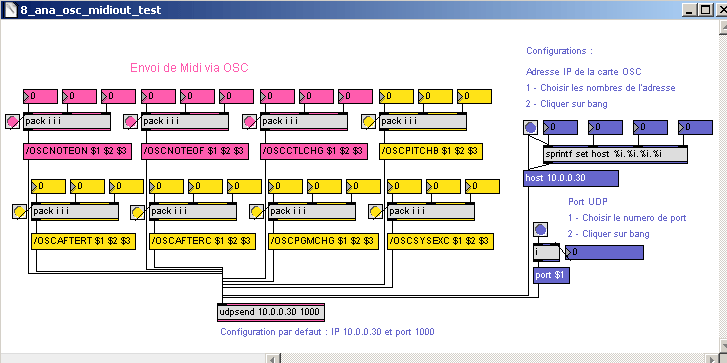Click the /OSCPITCHB $1 $2 $3 message box
The width and height of the screenshot is (727, 363).
(x=431, y=151)
